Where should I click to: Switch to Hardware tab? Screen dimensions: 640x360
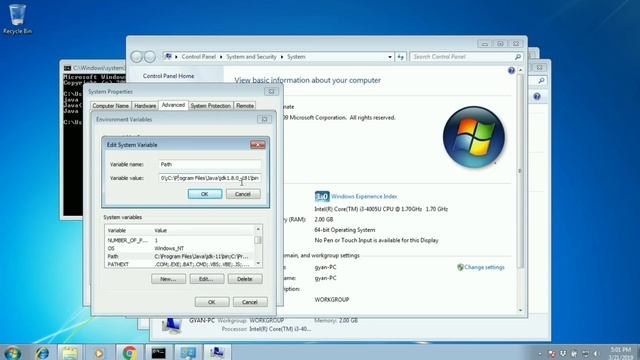145,106
